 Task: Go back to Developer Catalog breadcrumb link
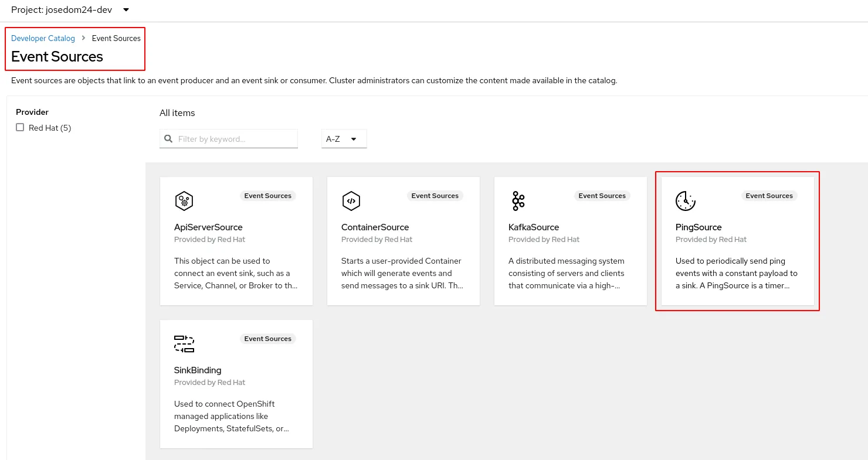43,38
